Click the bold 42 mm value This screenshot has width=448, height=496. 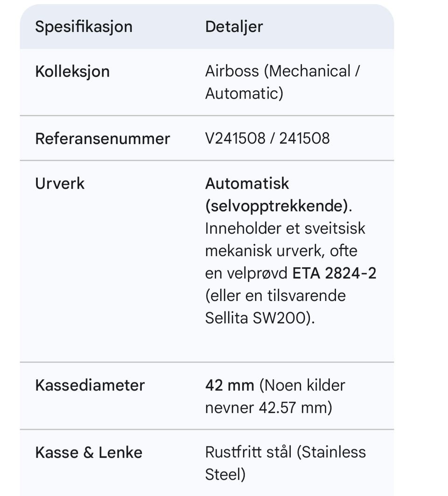click(230, 385)
